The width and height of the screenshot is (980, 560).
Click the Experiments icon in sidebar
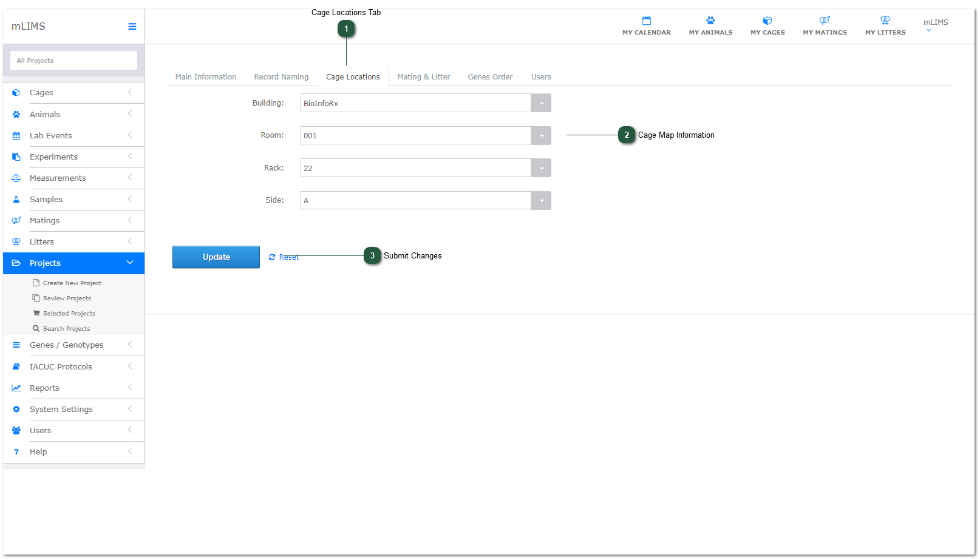[16, 157]
